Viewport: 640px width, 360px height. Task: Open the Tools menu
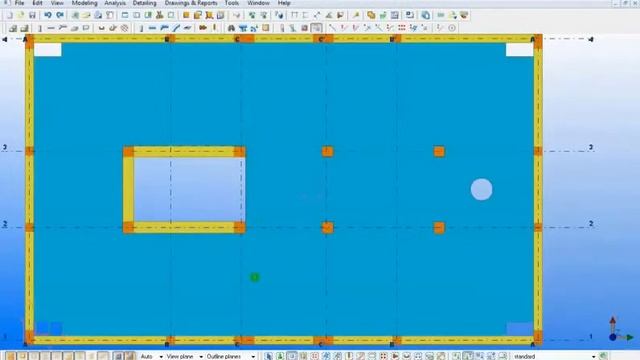(231, 3)
